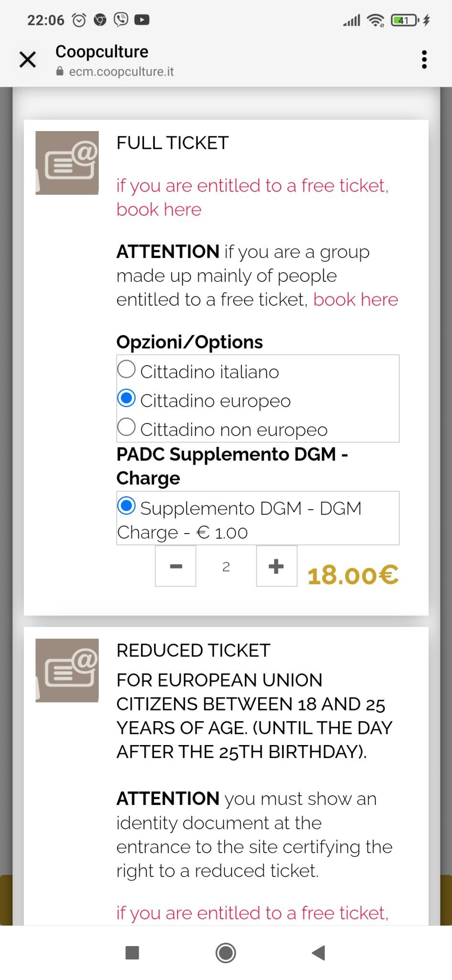Open the three-dot browser menu
This screenshot has height=980, width=452.
coord(424,60)
